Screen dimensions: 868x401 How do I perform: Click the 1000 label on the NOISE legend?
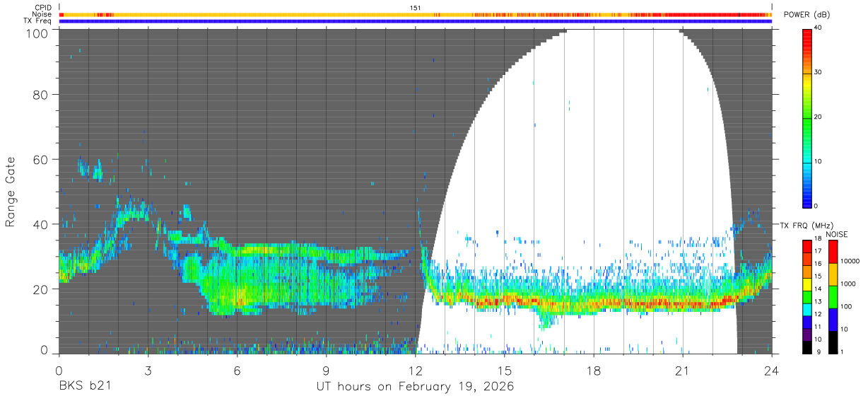848,284
